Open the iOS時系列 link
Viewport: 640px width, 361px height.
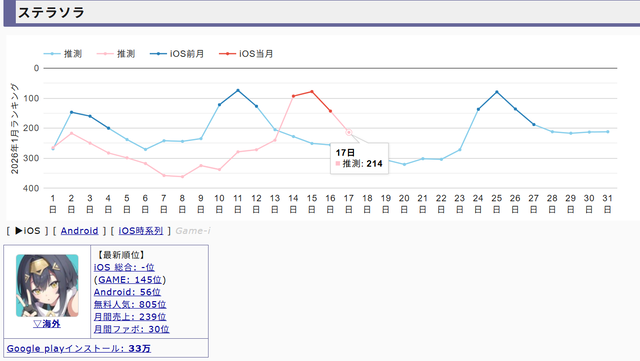(x=141, y=231)
